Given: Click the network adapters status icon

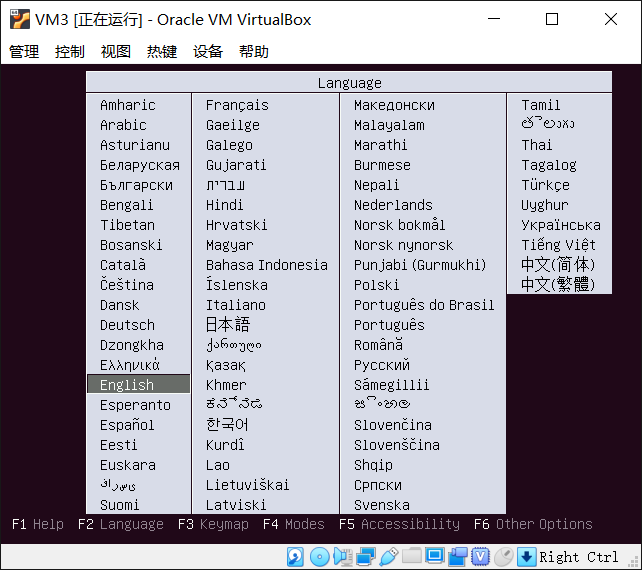Looking at the screenshot, I should [366, 557].
